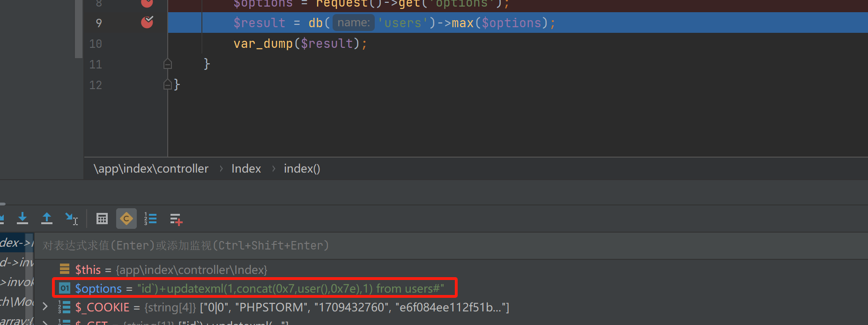Select the Index breadcrumb item
The height and width of the screenshot is (325, 868).
pyautogui.click(x=246, y=169)
